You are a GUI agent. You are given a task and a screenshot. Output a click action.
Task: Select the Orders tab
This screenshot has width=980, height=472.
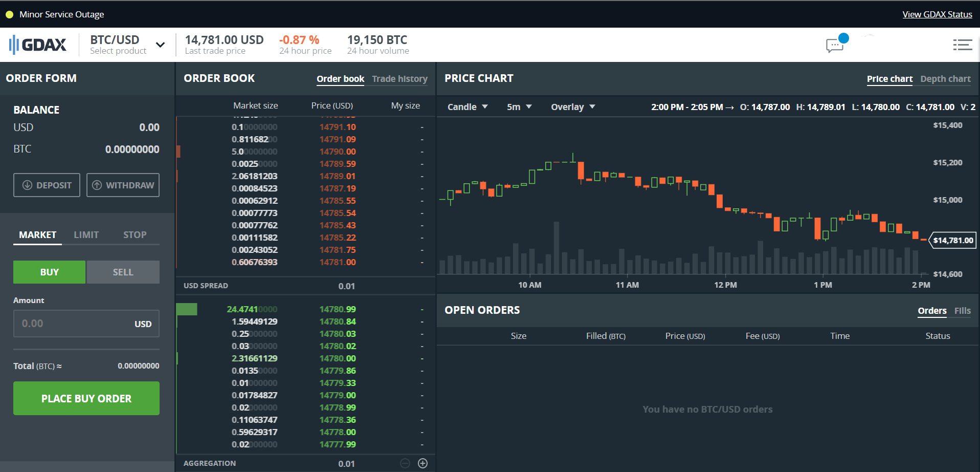(x=932, y=311)
